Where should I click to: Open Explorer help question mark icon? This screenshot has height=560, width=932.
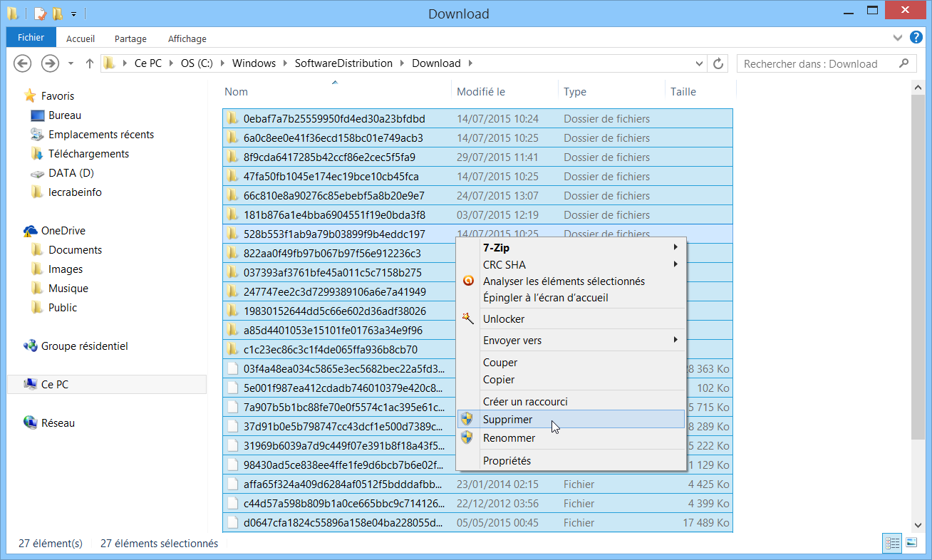916,37
